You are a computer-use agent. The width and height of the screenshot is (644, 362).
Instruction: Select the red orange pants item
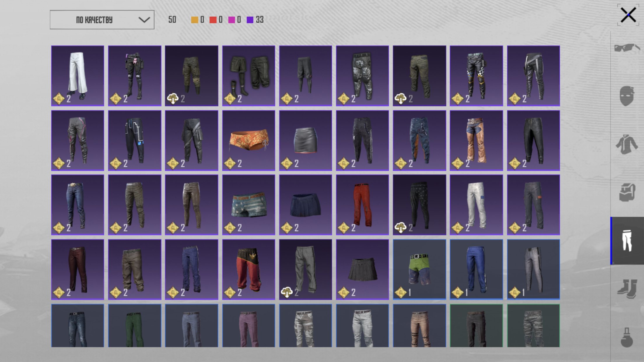click(362, 205)
